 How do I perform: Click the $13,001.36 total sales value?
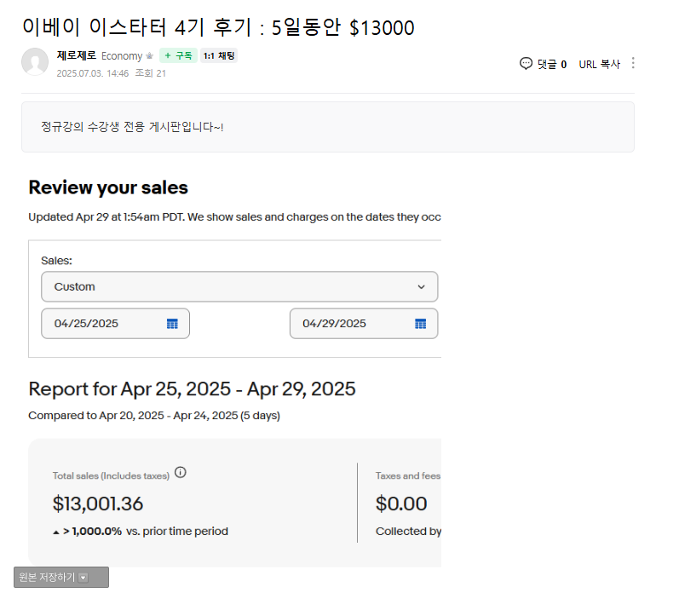coord(98,504)
